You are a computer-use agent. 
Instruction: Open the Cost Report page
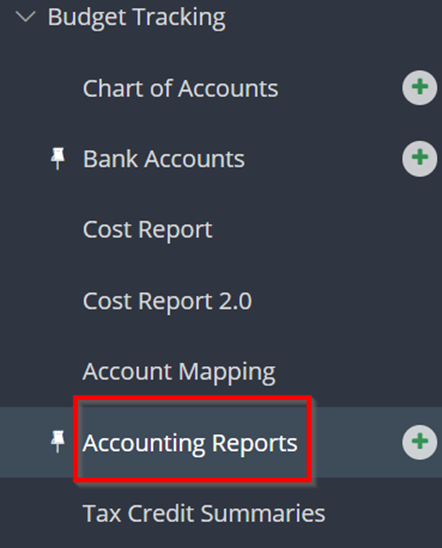point(147,230)
